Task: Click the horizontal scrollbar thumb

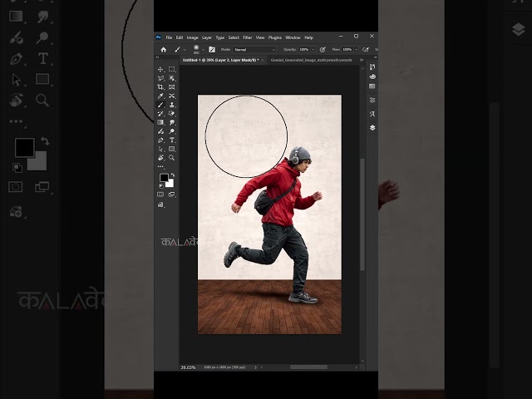Action: coord(308,367)
